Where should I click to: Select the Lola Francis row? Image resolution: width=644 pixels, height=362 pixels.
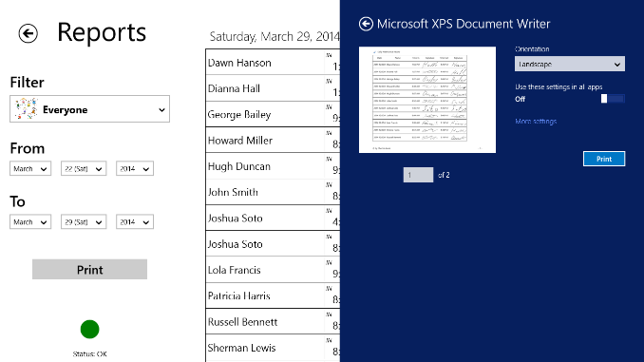(x=273, y=270)
